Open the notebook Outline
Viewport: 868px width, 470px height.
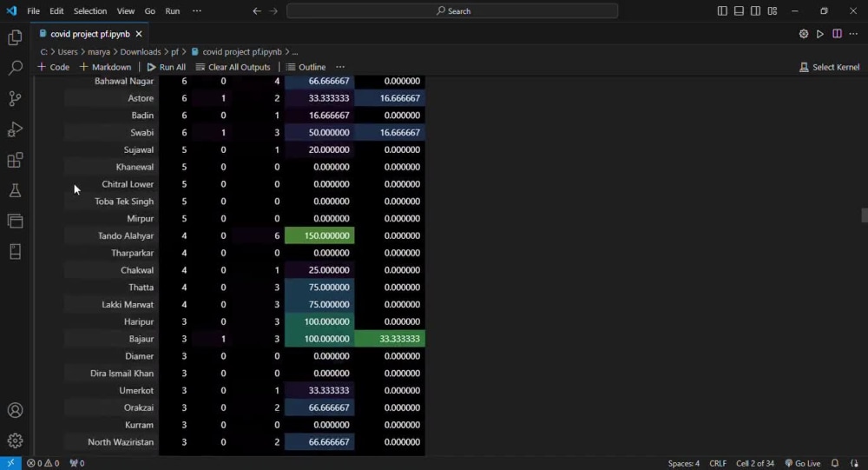tap(306, 67)
